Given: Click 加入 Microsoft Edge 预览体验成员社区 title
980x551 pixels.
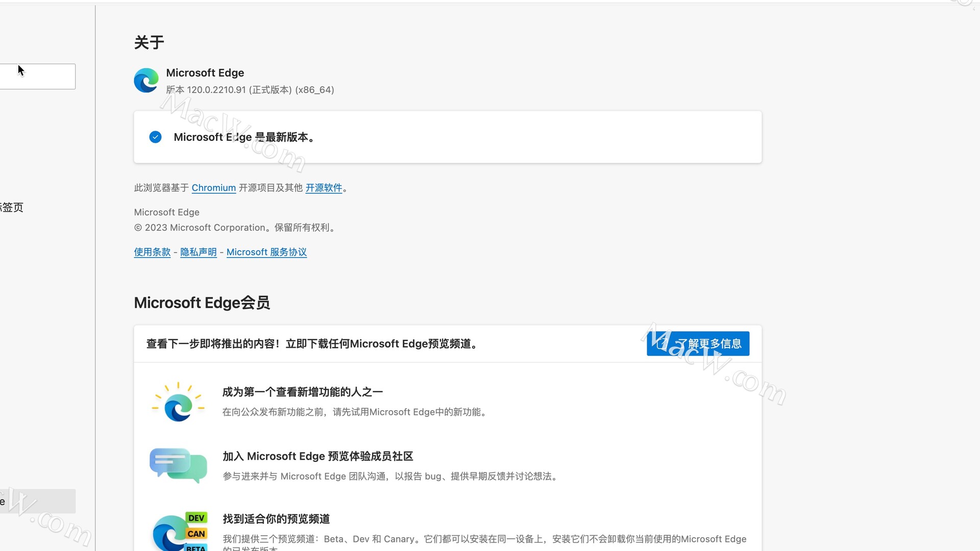Looking at the screenshot, I should point(317,456).
